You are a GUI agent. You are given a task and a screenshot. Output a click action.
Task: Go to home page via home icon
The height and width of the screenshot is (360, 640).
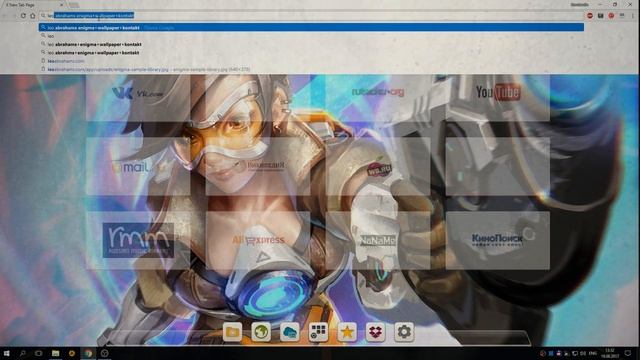click(33, 16)
